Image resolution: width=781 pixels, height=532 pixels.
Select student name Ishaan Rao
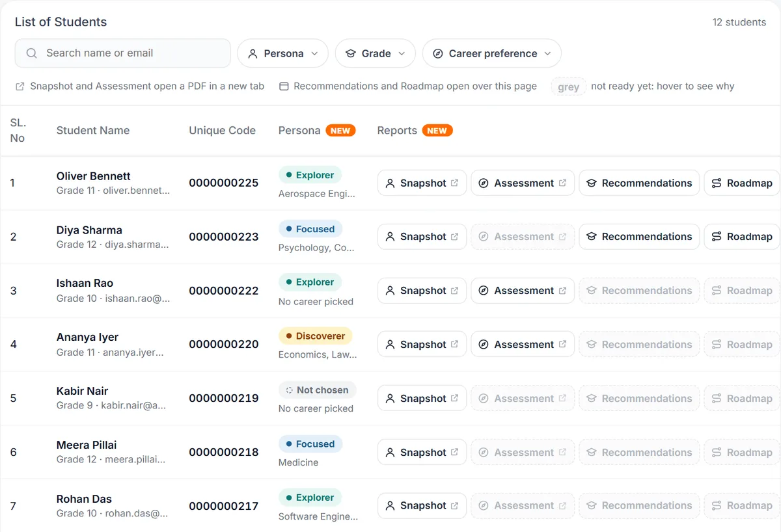click(85, 284)
